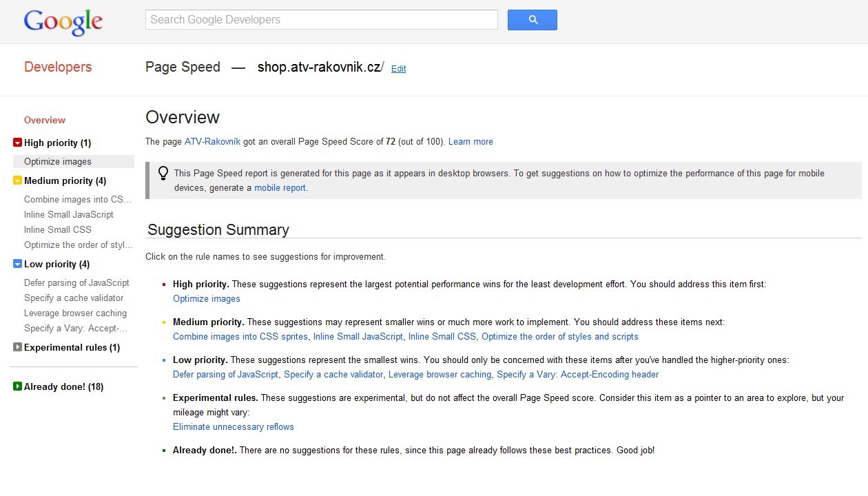This screenshot has width=868, height=496.
Task: Click the shop.atv-rakovnik.cz/ URL text
Action: coord(321,67)
